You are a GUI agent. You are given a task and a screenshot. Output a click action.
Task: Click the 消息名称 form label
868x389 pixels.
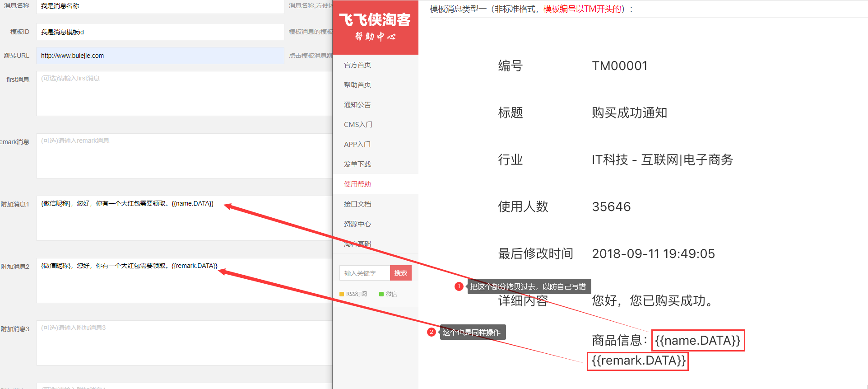[x=17, y=6]
